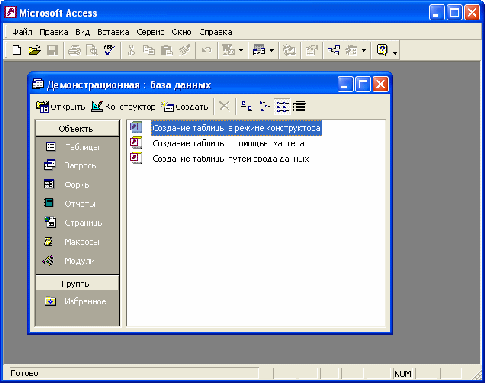Click the Code icon in toolbar
This screenshot has height=385, width=486.
tap(289, 50)
